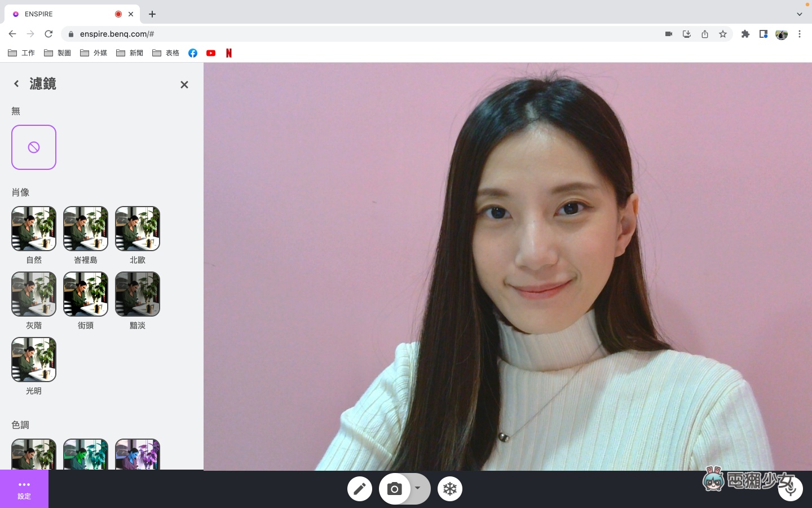The width and height of the screenshot is (812, 508).
Task: Apply the 黯淡 dim filter
Action: tap(138, 294)
